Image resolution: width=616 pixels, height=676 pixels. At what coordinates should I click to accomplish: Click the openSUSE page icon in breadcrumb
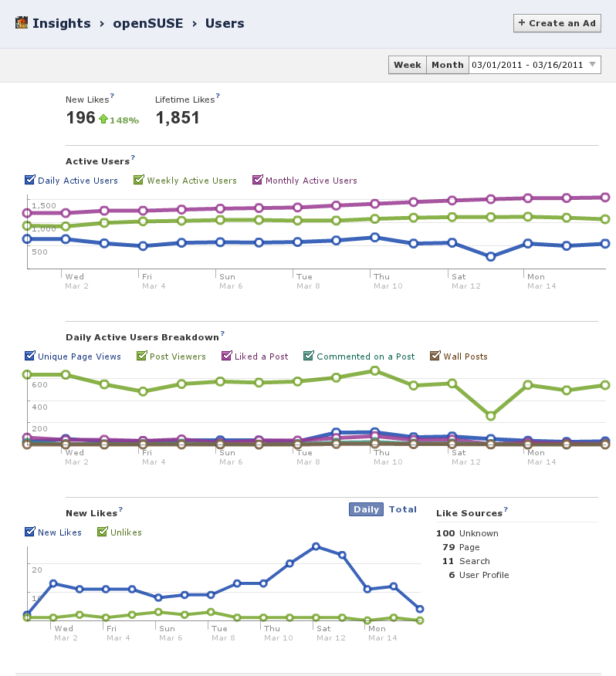(22, 23)
